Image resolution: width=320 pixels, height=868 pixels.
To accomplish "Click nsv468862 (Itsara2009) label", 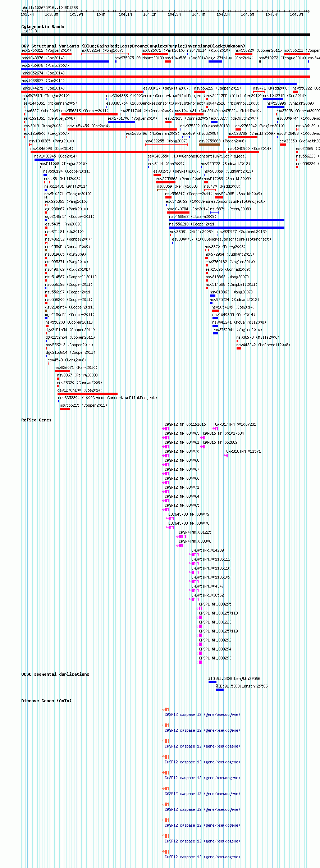I will click(193, 216).
